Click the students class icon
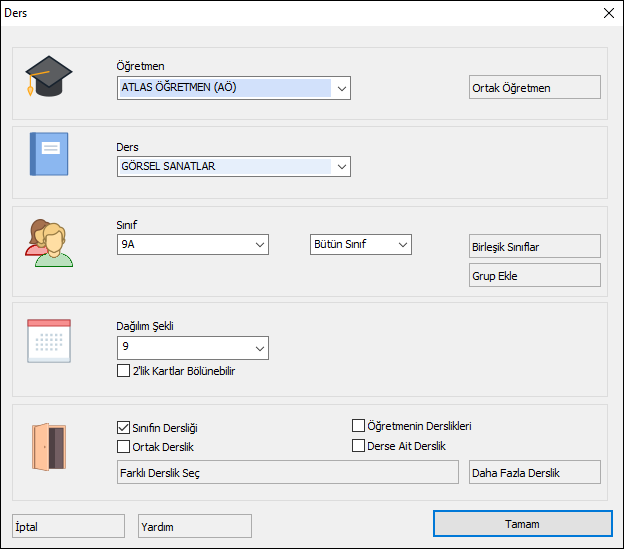The height and width of the screenshot is (549, 624). click(x=49, y=243)
